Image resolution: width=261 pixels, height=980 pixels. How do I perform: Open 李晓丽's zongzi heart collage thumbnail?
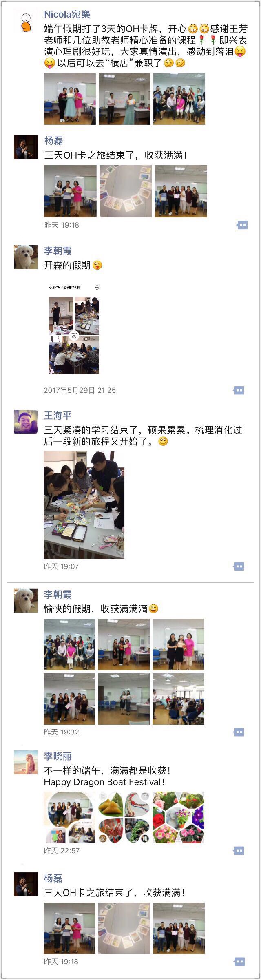pos(124,818)
